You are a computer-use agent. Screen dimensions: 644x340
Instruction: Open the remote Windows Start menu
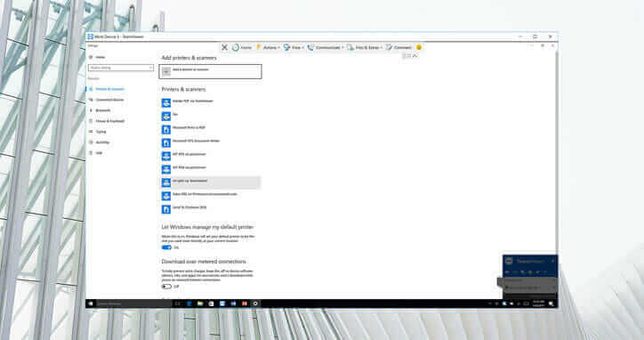pyautogui.click(x=91, y=304)
